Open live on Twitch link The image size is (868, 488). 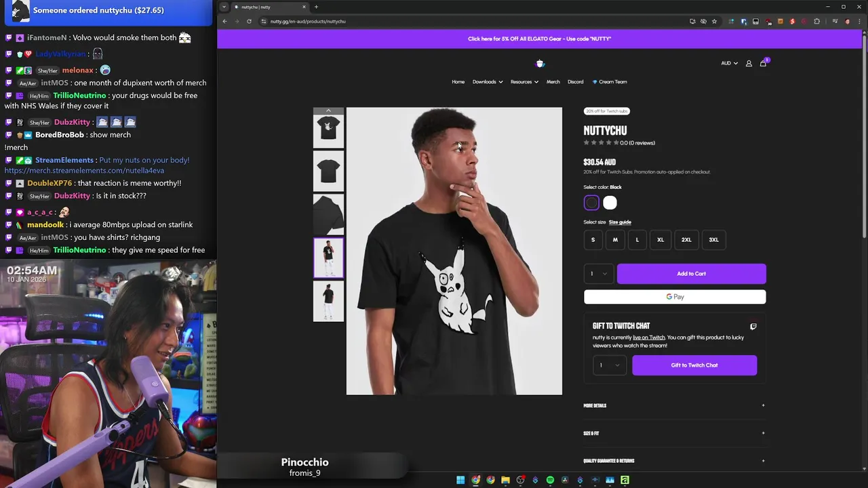pos(649,338)
